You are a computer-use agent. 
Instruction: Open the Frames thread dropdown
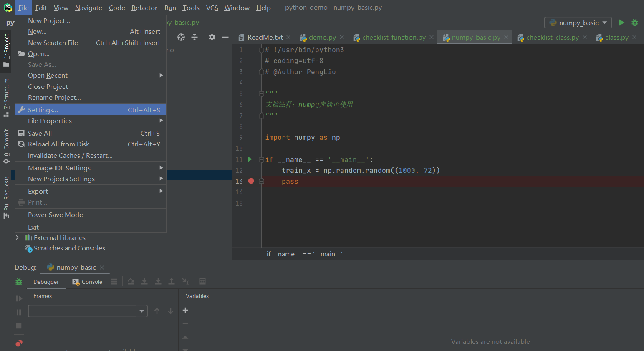(88, 311)
